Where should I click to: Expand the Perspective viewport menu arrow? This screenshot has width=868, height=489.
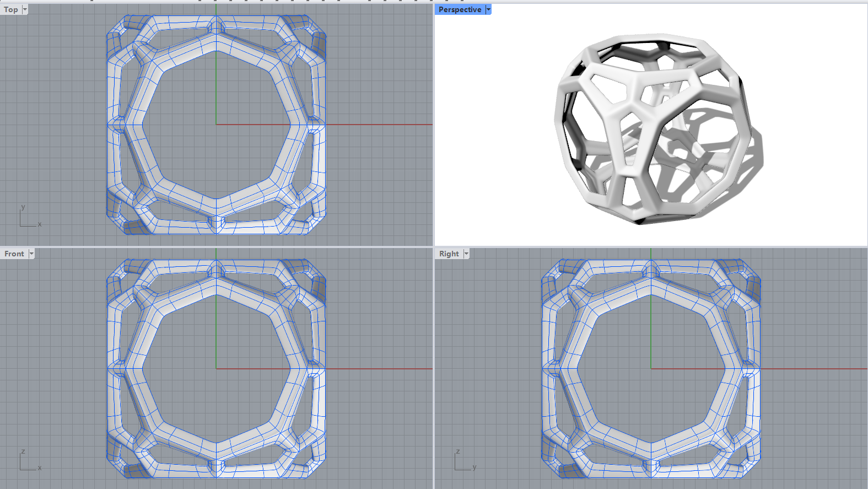click(x=488, y=9)
